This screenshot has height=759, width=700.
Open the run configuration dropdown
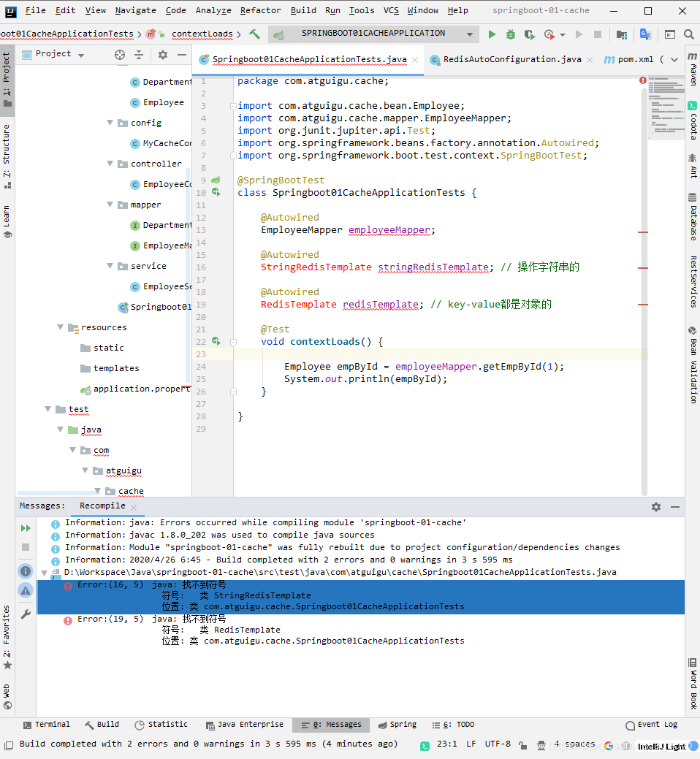(468, 34)
